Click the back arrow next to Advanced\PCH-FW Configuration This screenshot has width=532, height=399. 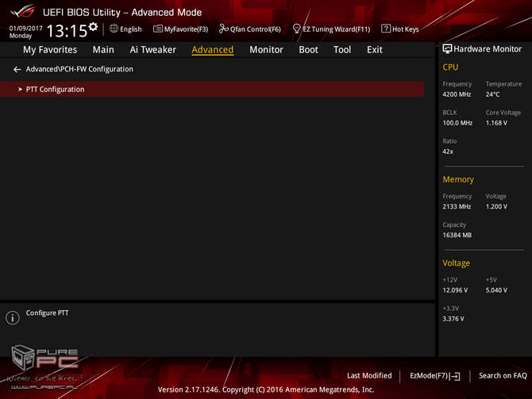(x=17, y=70)
